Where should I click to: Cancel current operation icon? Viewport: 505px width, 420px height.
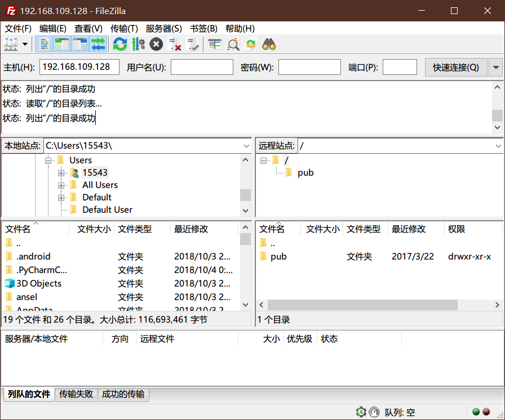156,44
